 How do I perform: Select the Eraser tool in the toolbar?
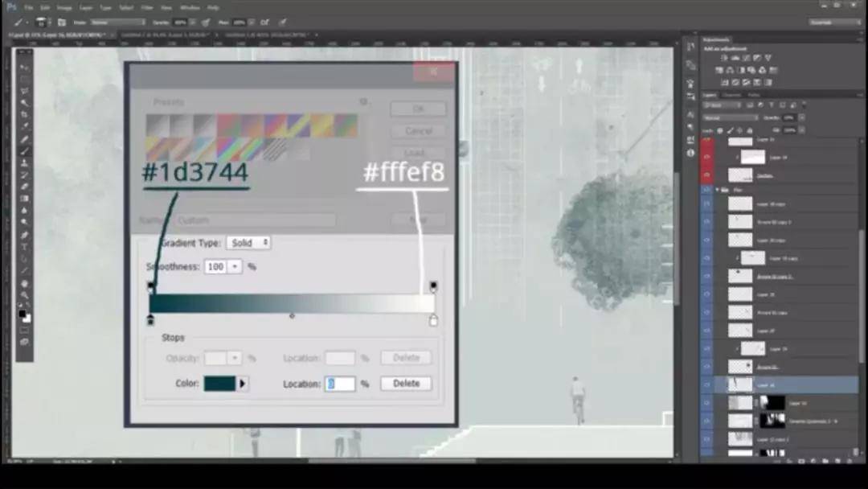(x=25, y=187)
